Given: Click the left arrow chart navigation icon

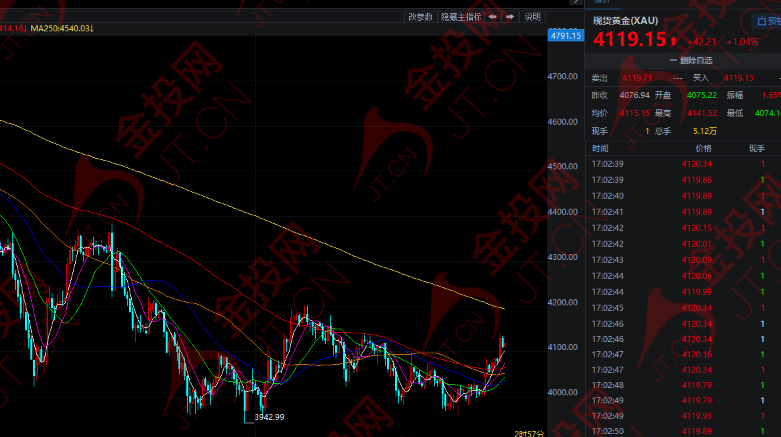Looking at the screenshot, I should (493, 17).
